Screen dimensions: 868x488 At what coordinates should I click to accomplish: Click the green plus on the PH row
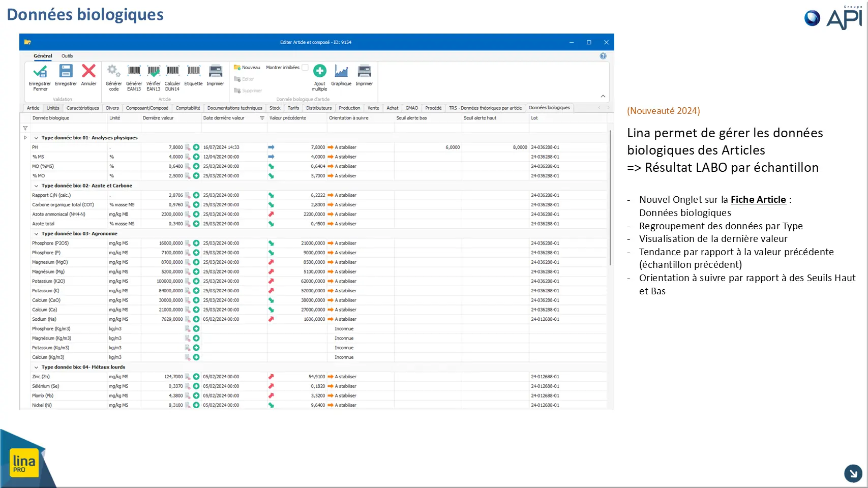click(x=196, y=147)
